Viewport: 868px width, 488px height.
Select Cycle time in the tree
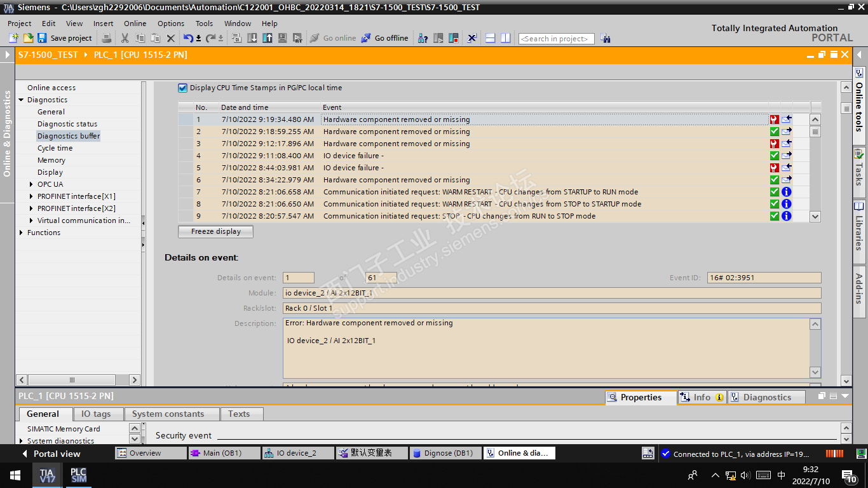click(55, 148)
